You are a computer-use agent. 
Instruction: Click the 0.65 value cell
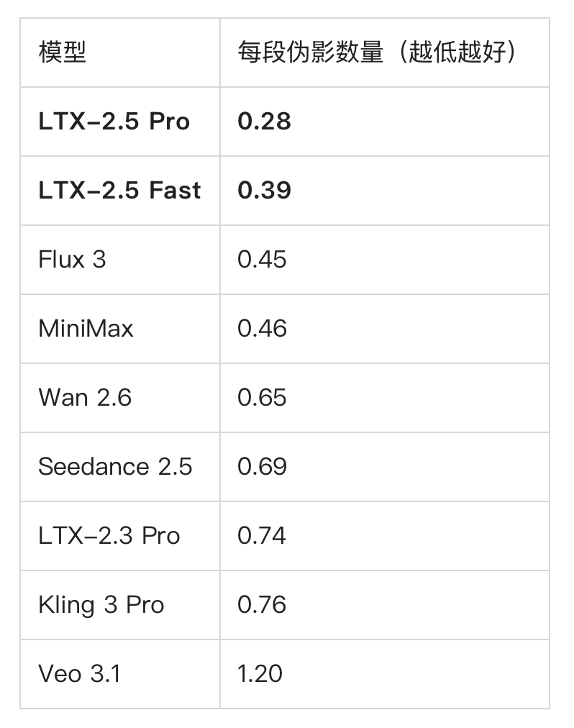[x=385, y=398]
